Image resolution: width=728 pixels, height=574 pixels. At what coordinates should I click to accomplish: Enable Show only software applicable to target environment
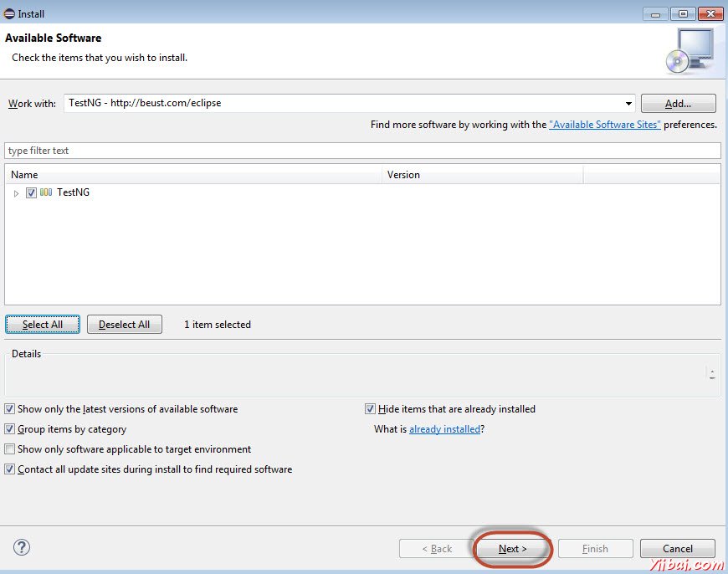point(8,449)
